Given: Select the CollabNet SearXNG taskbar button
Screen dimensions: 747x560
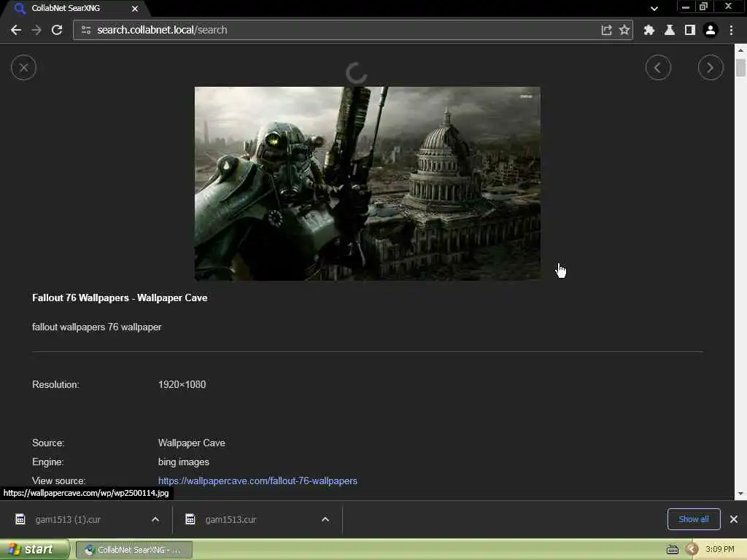Looking at the screenshot, I should (x=134, y=550).
